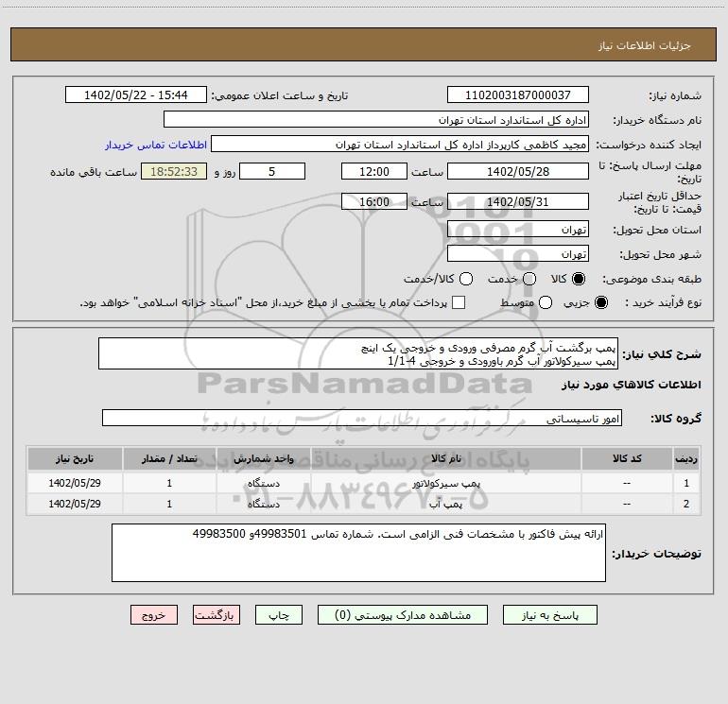Click the استان محل تحویل field تهران

pos(518,229)
